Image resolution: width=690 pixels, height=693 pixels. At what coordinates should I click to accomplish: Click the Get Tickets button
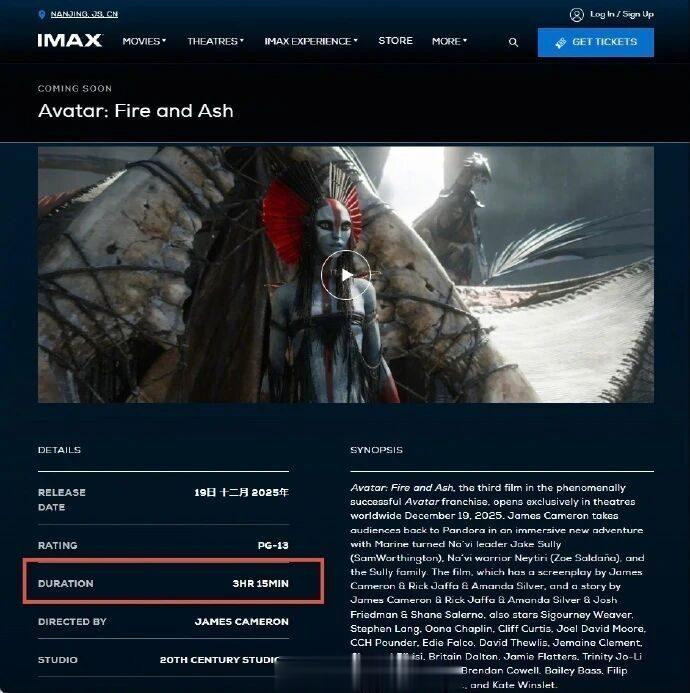(x=595, y=42)
